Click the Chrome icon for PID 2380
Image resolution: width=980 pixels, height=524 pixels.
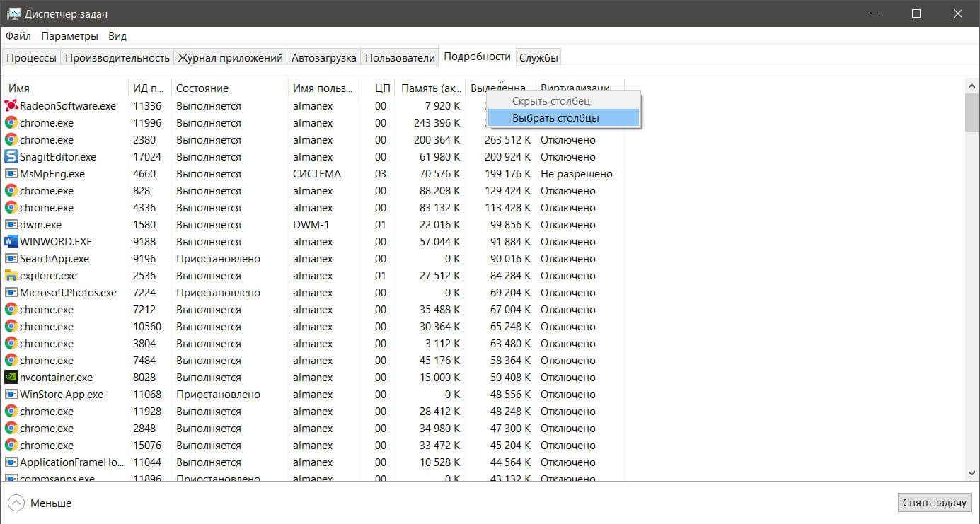click(x=11, y=140)
